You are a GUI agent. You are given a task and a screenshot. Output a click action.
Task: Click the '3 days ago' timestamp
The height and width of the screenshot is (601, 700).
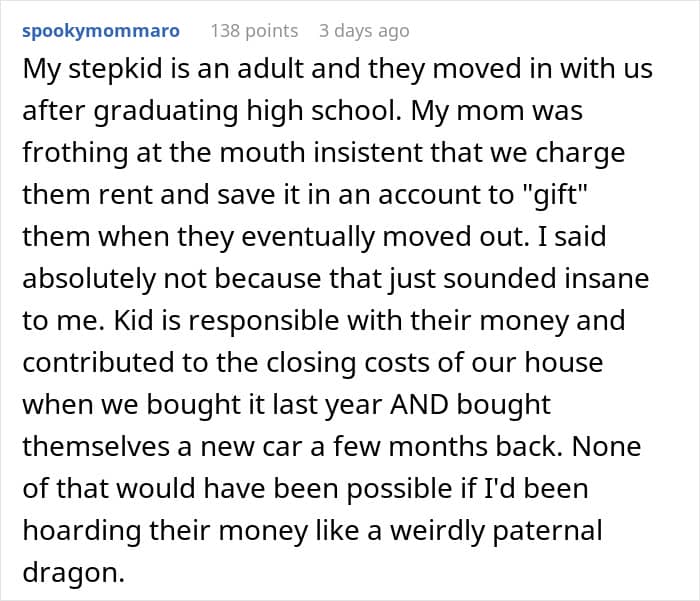pyautogui.click(x=364, y=31)
